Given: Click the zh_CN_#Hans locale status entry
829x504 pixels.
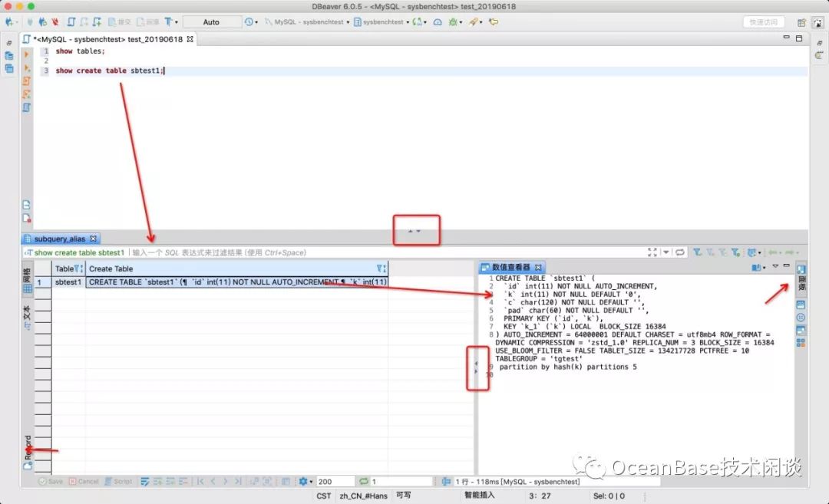Looking at the screenshot, I should 363,496.
